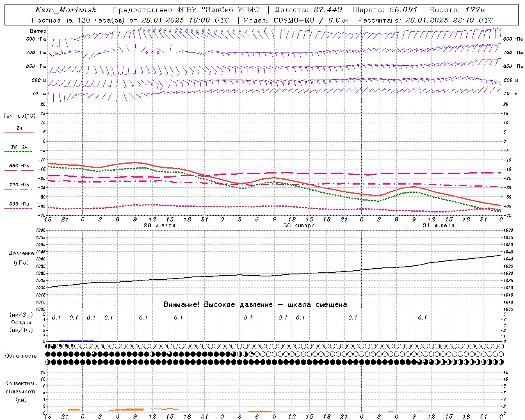The height and width of the screenshot is (420, 525).
Task: Click the (гПа) unit label under Давление
Action: [x=21, y=263]
